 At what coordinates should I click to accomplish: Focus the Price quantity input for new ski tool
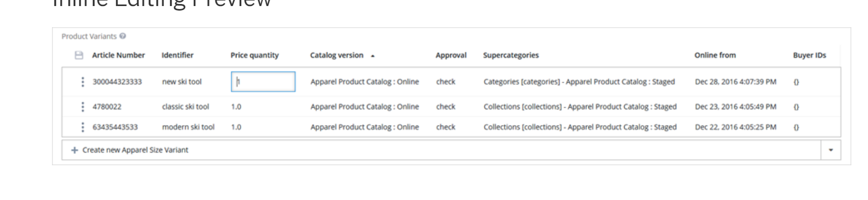pyautogui.click(x=263, y=82)
